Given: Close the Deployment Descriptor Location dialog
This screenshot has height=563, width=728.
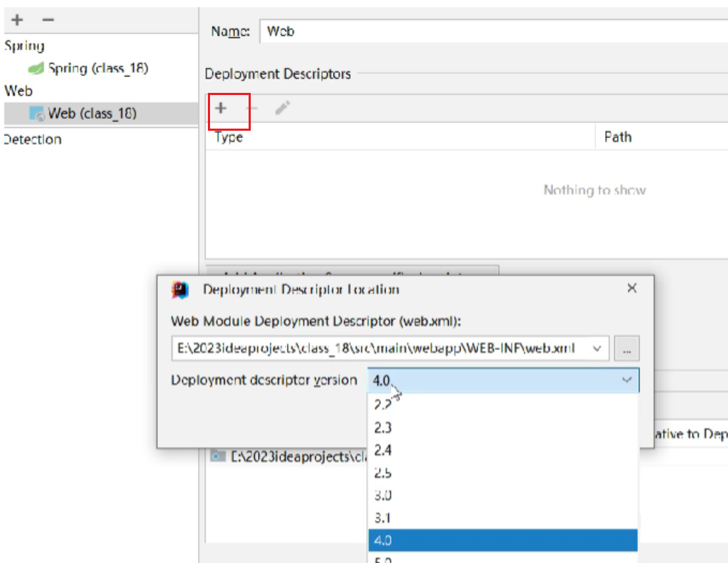Looking at the screenshot, I should [x=632, y=288].
